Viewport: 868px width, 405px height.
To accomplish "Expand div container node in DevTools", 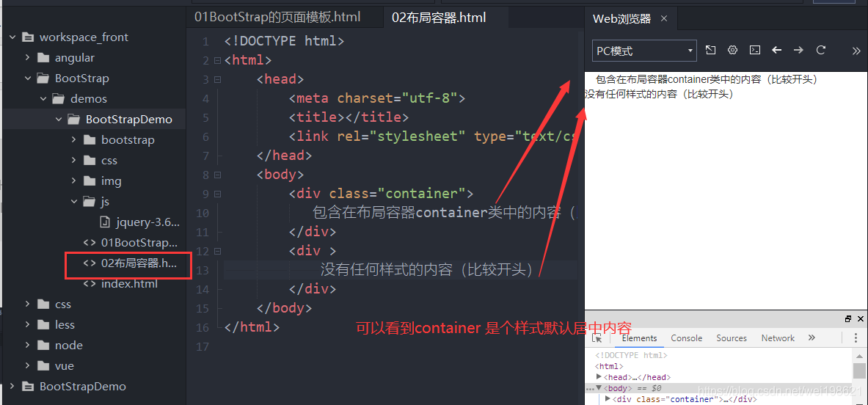I will pyautogui.click(x=608, y=398).
